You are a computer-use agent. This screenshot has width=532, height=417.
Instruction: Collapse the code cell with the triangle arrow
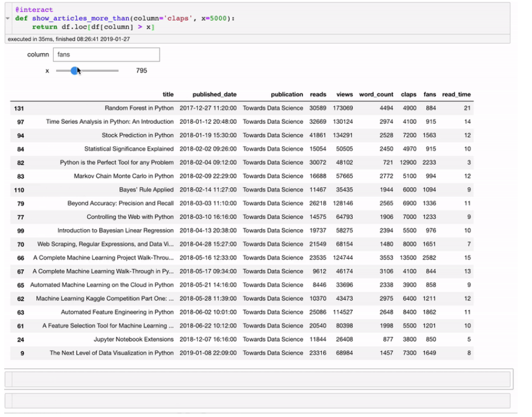pos(7,19)
